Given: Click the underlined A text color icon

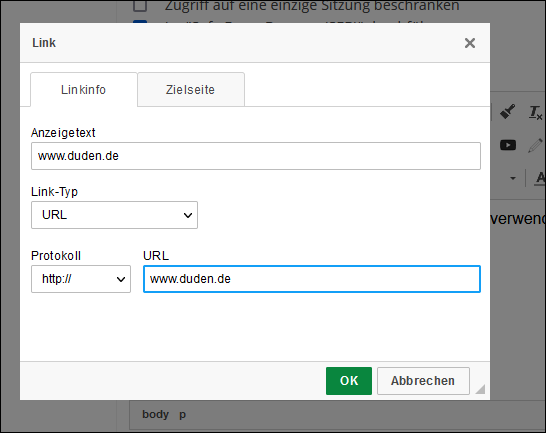Looking at the screenshot, I should [540, 178].
